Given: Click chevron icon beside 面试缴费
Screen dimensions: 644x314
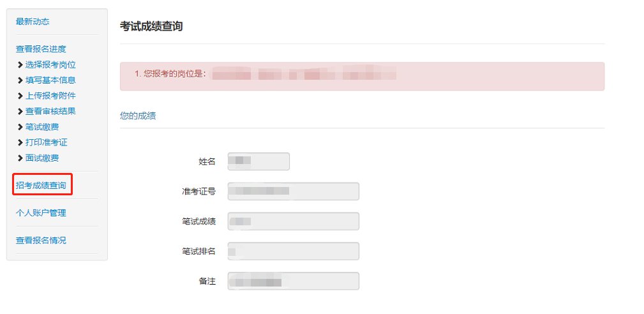Looking at the screenshot, I should click(x=20, y=158).
